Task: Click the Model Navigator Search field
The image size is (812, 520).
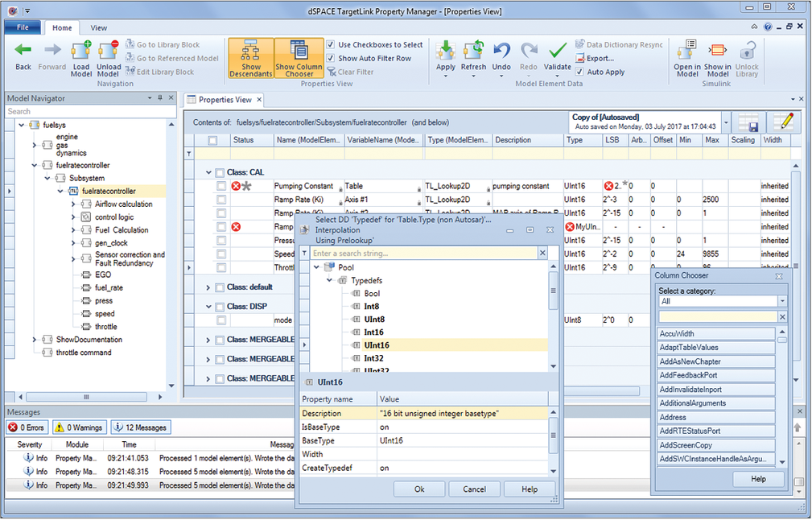Action: pos(91,111)
